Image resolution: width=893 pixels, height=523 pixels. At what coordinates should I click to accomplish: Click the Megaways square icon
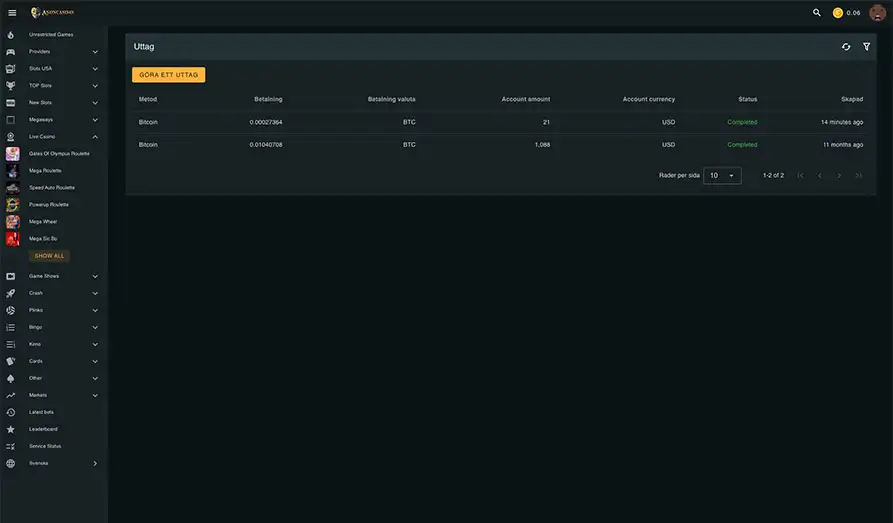(10, 120)
